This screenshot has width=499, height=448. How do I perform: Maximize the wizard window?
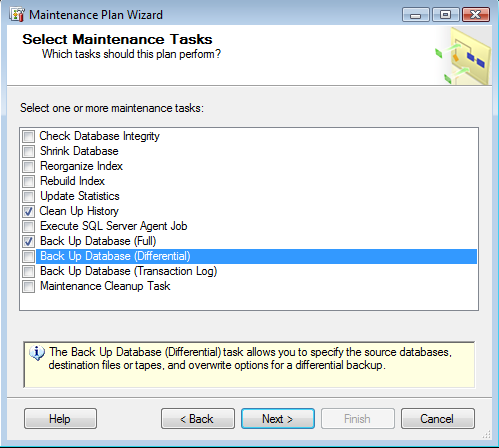(445, 15)
